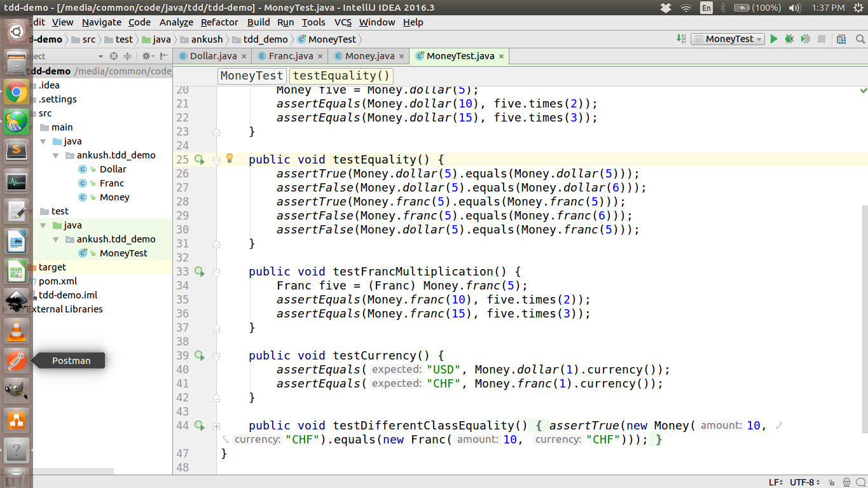Viewport: 868px width, 488px height.
Task: Collapse the main java folder in tree
Action: point(43,141)
